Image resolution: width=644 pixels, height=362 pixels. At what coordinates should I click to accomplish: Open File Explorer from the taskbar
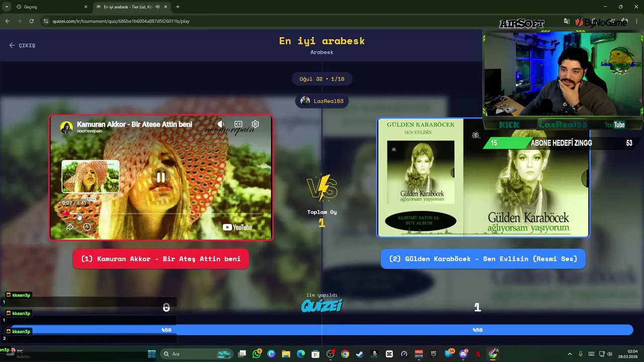(286, 354)
